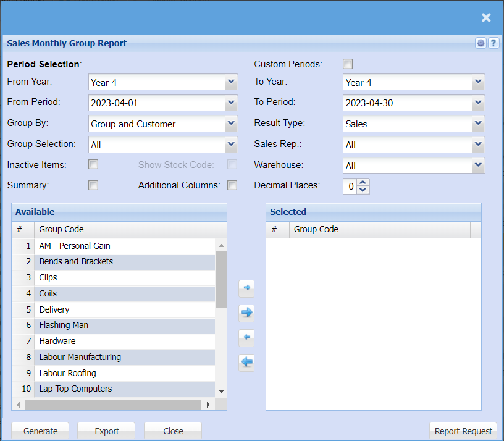Decrease Decimal Places with the down arrow
Image resolution: width=504 pixels, height=441 pixels.
pos(363,190)
